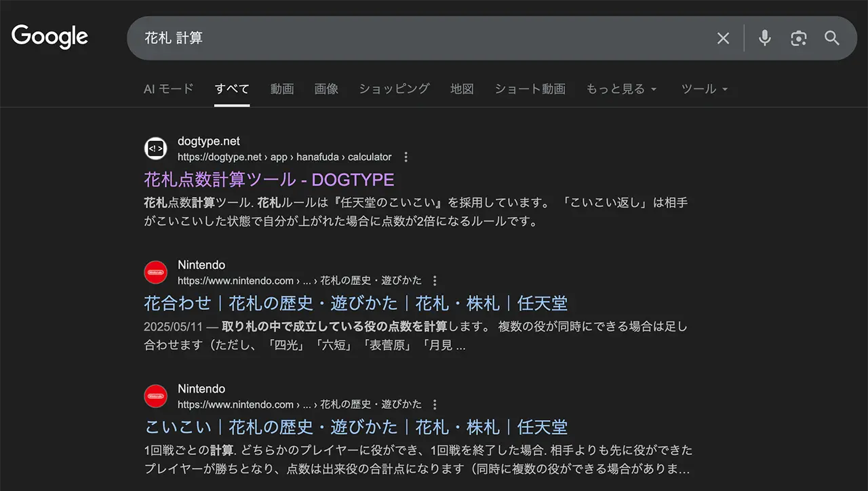The image size is (868, 491).
Task: Open Google Lens image search
Action: pyautogui.click(x=799, y=39)
